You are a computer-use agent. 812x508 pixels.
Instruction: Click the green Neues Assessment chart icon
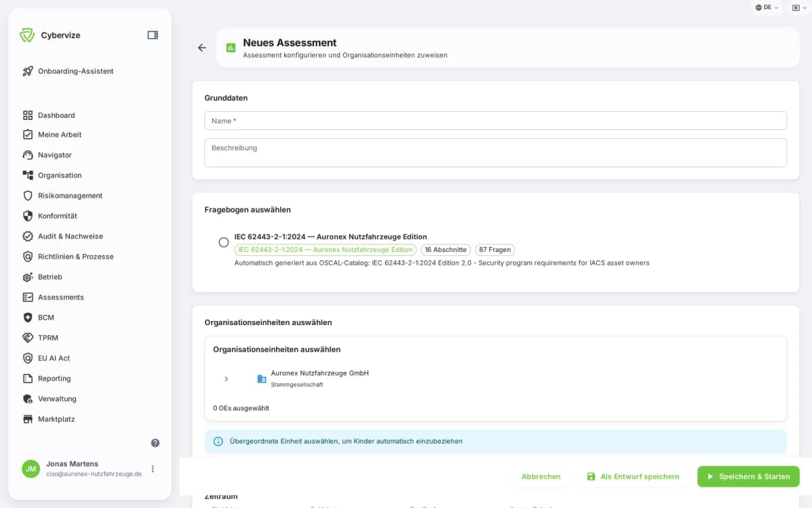231,47
